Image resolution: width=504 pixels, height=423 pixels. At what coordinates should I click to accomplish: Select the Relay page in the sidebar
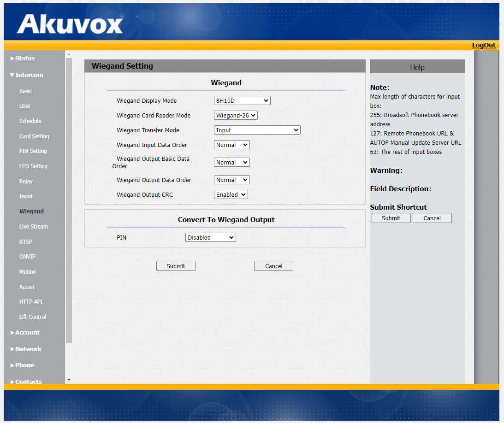(26, 181)
